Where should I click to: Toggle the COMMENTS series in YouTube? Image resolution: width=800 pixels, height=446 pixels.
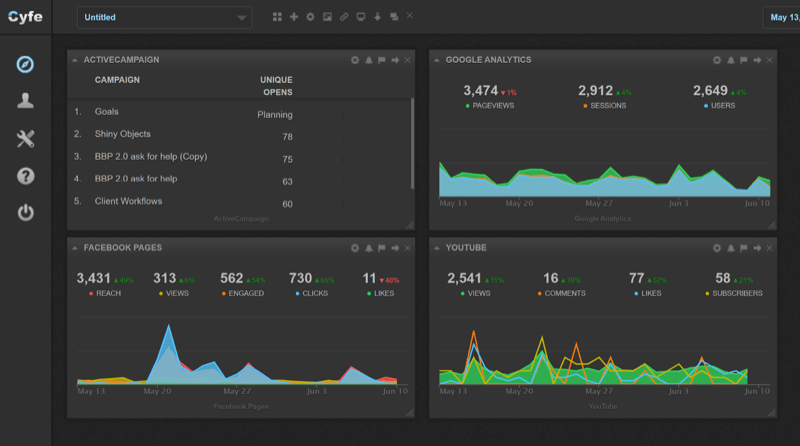point(562,293)
